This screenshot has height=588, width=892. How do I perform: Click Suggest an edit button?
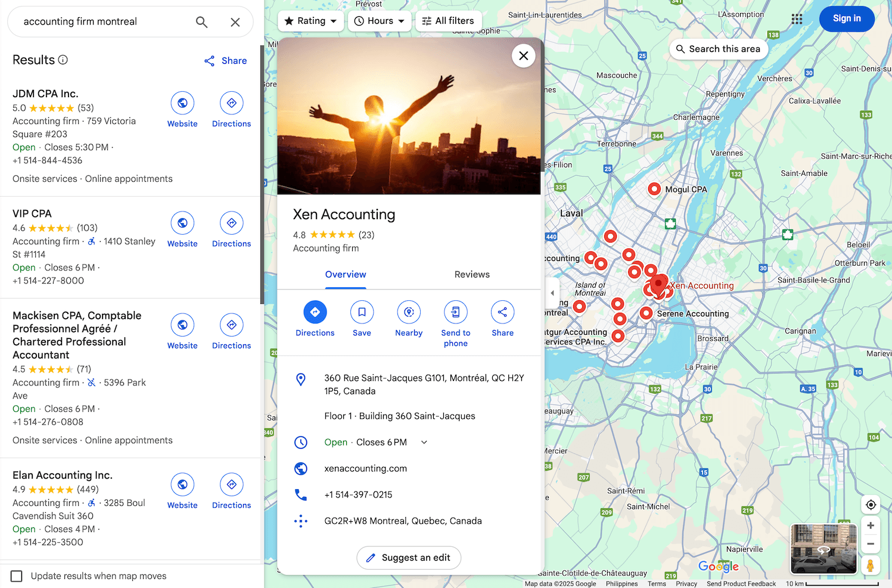tap(409, 558)
